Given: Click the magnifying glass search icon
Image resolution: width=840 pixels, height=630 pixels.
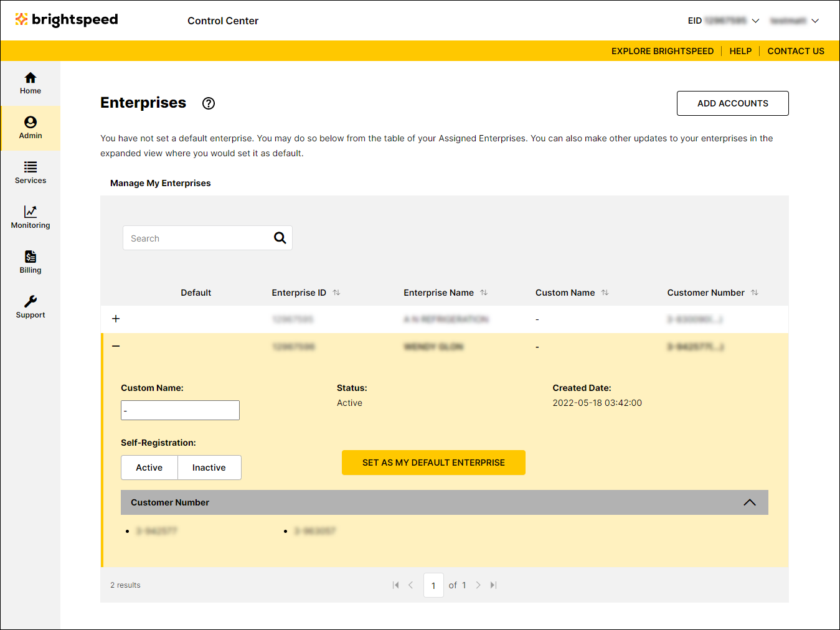Looking at the screenshot, I should click(x=280, y=238).
